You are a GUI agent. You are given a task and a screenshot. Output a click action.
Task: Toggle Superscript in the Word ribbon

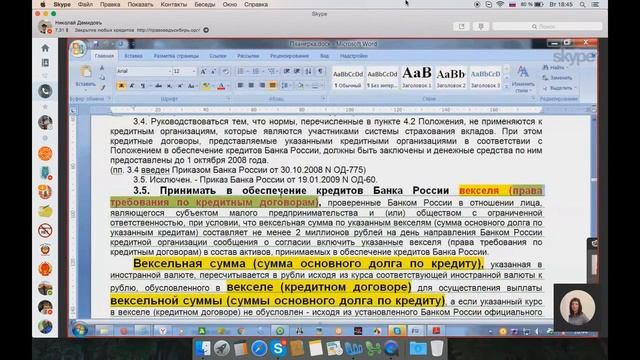pyautogui.click(x=180, y=86)
